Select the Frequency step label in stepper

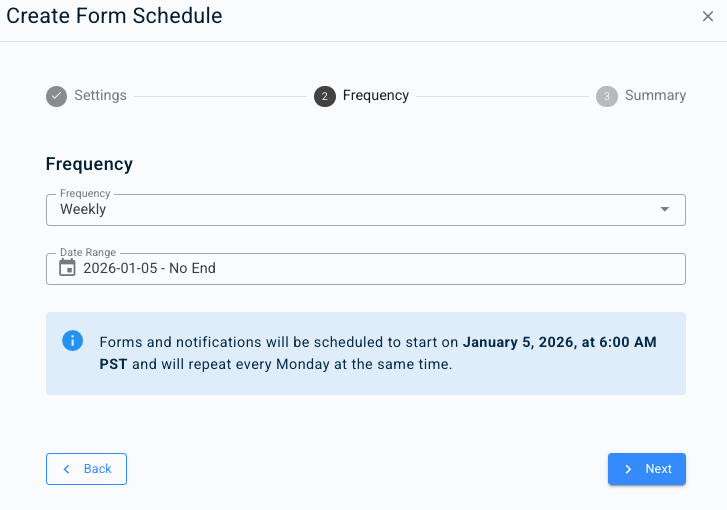375,96
